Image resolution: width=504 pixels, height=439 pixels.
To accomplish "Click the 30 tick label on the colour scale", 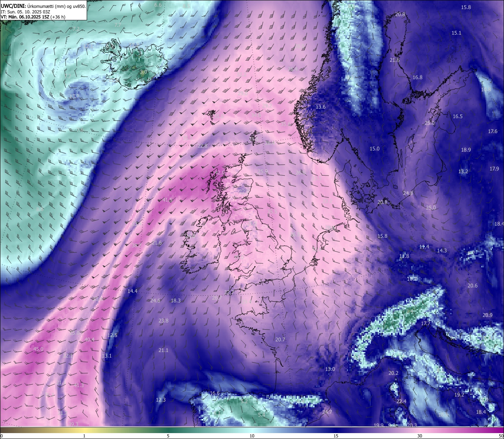I will (420, 436).
